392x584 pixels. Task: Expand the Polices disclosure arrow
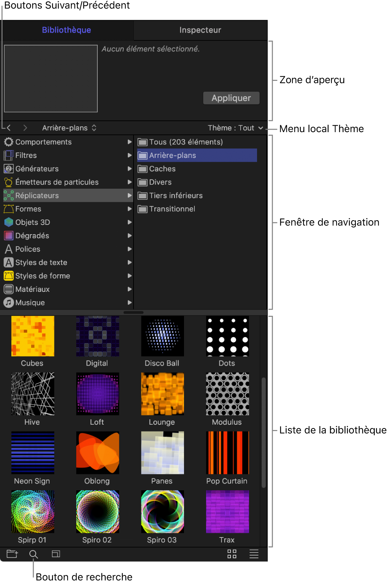130,249
